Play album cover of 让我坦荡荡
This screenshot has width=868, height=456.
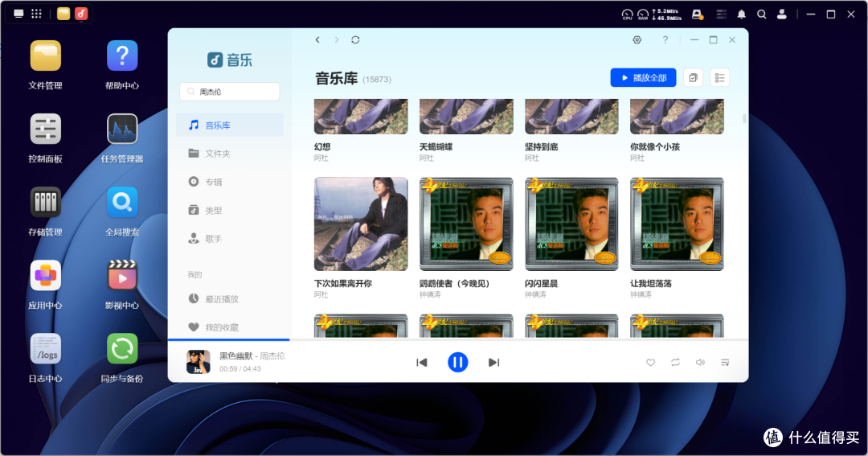tap(677, 224)
